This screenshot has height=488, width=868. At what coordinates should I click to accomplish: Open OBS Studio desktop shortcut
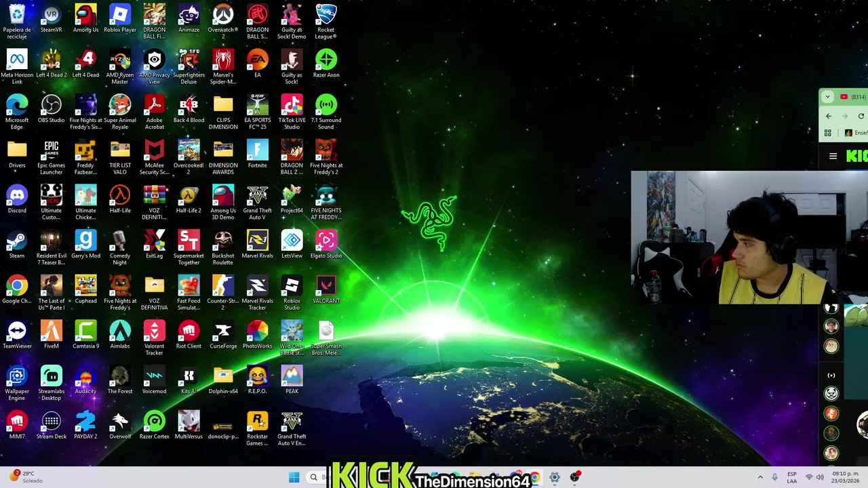(x=51, y=109)
